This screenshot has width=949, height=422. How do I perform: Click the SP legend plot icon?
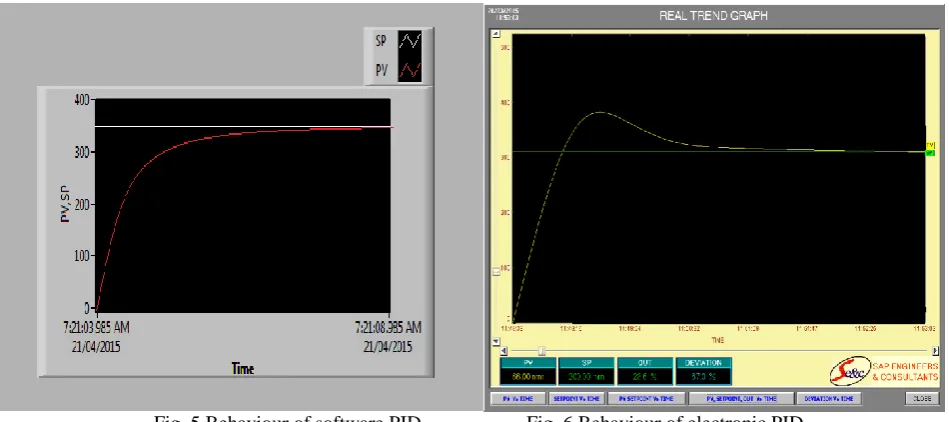click(x=410, y=42)
